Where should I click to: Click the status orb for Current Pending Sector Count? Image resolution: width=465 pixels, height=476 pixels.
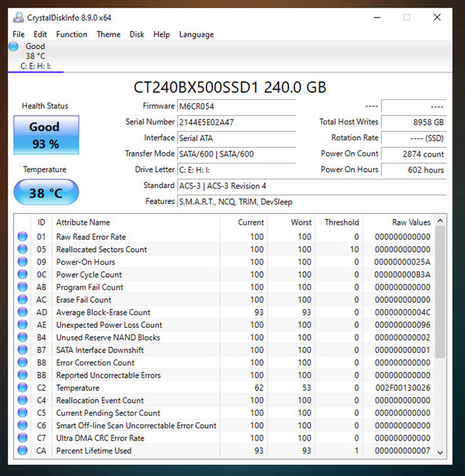(23, 413)
